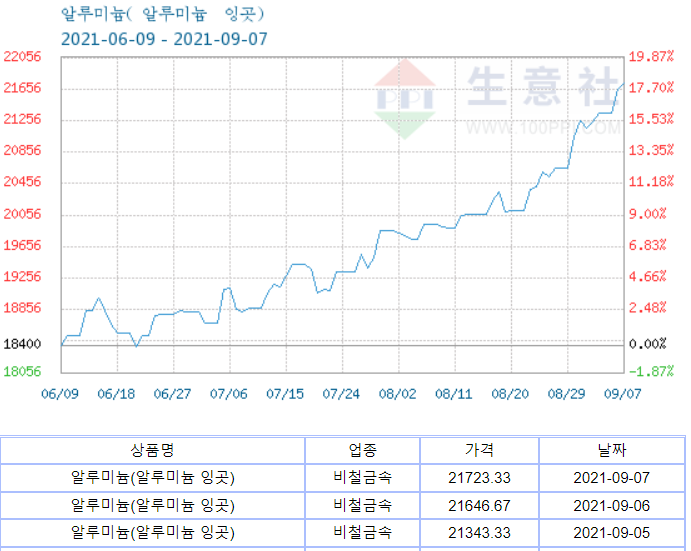The image size is (691, 551).
Task: Click the product name in the 2021-09-07 row
Action: tap(152, 478)
